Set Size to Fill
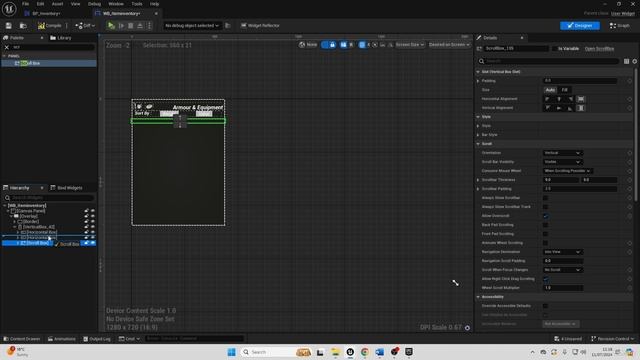 pos(564,90)
